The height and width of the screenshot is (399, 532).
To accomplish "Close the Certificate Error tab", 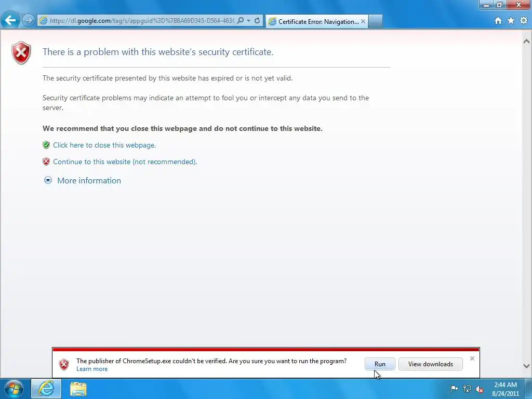I will click(363, 21).
